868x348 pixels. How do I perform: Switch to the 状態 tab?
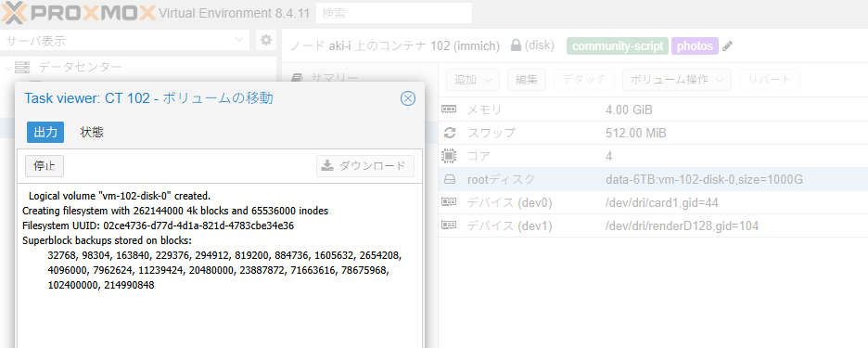[x=92, y=132]
